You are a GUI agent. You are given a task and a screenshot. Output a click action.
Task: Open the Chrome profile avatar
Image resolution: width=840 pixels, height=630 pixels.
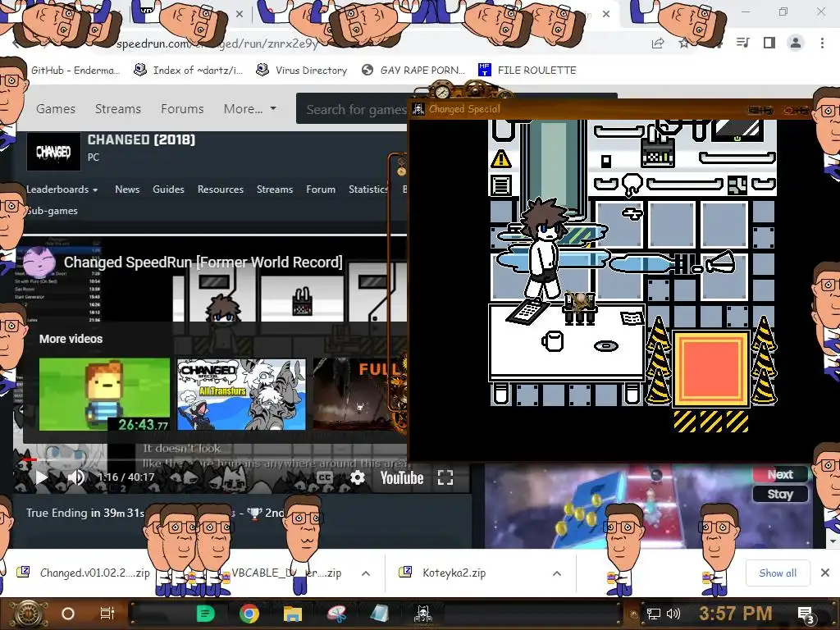(x=796, y=43)
